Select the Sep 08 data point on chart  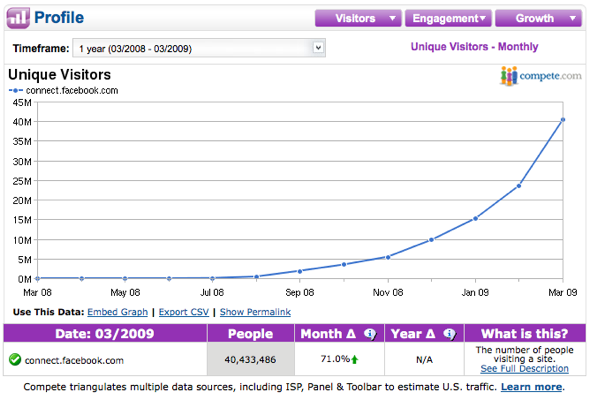click(300, 271)
